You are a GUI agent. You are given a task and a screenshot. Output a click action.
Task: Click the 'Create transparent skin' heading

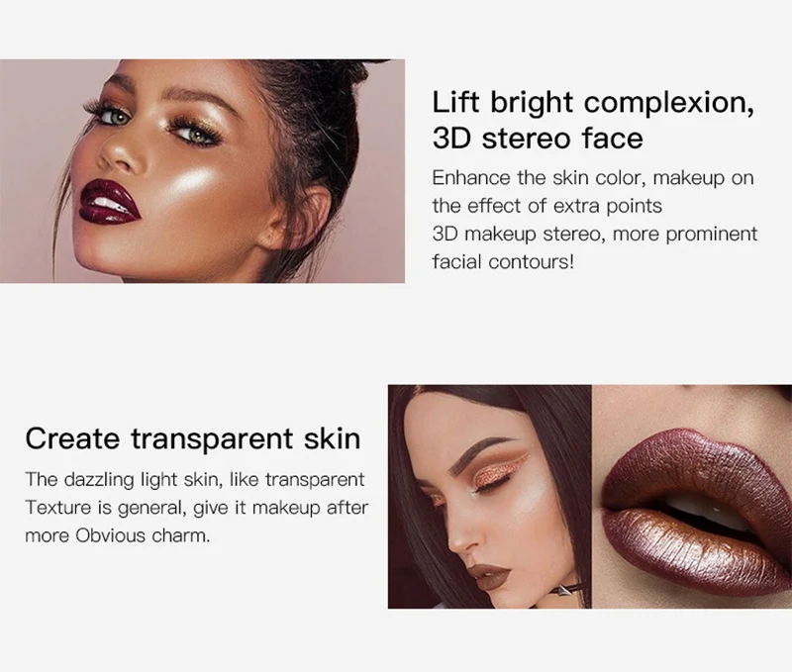pos(193,438)
